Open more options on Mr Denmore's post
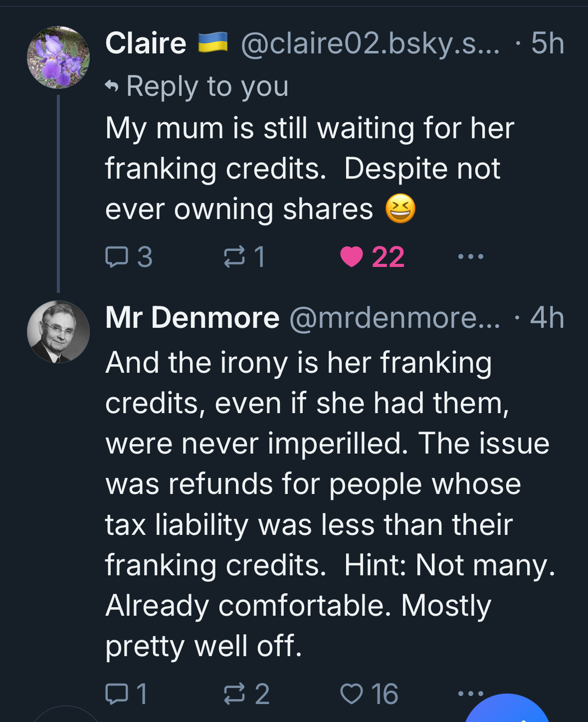This screenshot has width=588, height=722. click(470, 693)
